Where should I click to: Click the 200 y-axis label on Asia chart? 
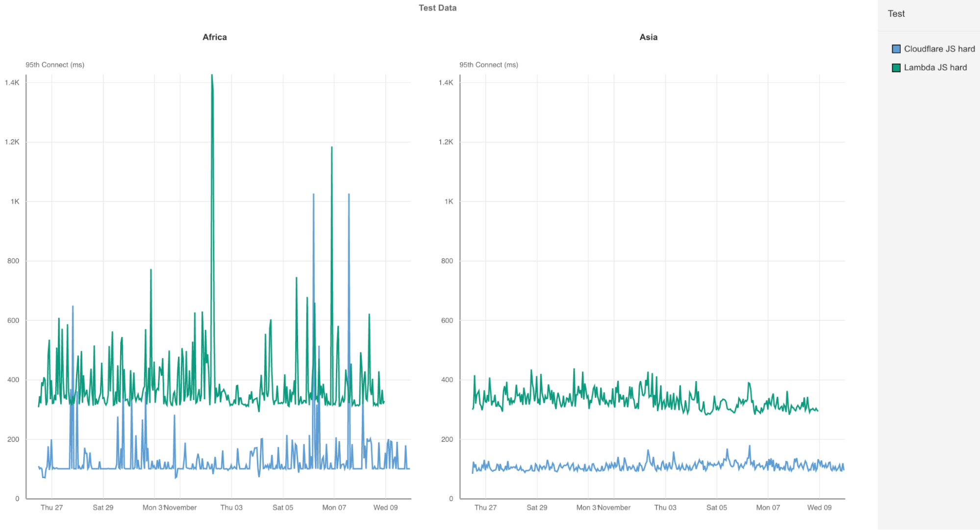click(x=447, y=439)
